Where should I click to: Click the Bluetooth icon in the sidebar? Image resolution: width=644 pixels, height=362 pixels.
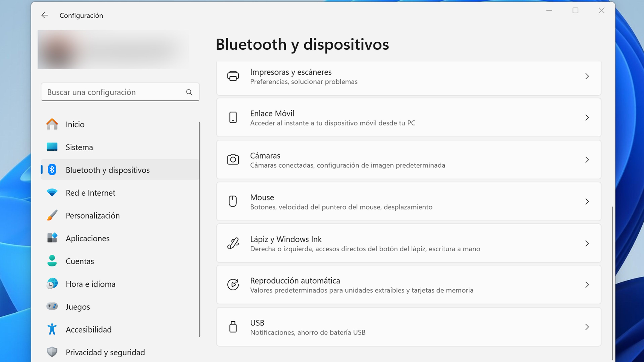click(x=52, y=170)
